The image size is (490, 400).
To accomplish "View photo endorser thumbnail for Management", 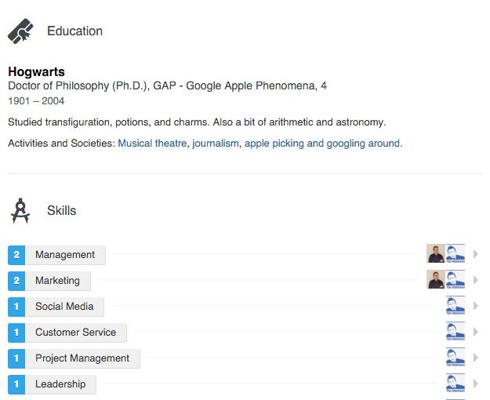I will point(436,254).
